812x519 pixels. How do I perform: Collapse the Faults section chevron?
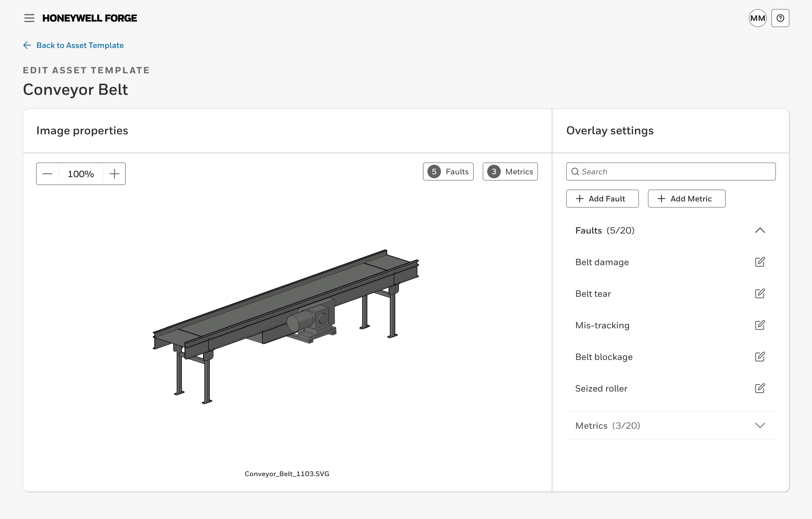point(760,230)
